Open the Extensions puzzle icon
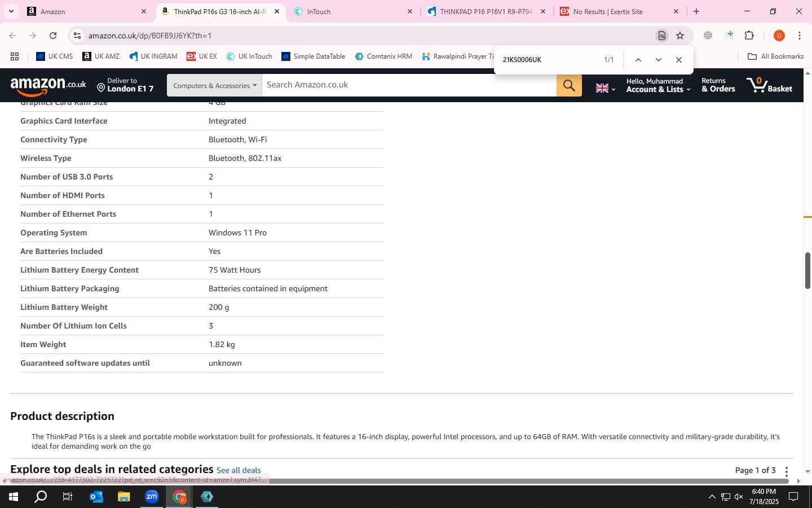 (749, 36)
